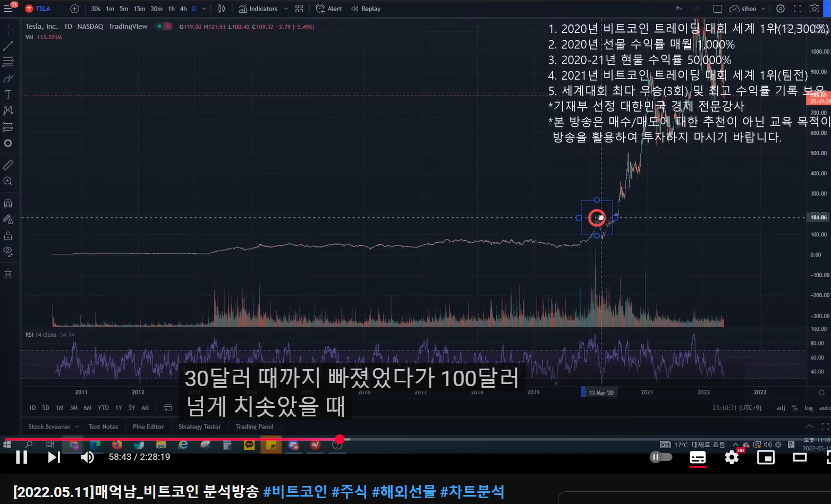Viewport: 831px width, 504px height.
Task: Open the Pine Editor tab
Action: 148,426
